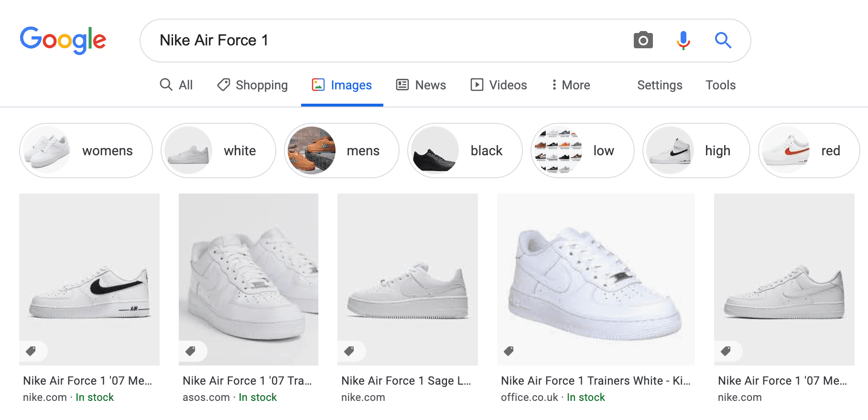Click the All tab magnifier icon
The width and height of the screenshot is (868, 420).
166,85
